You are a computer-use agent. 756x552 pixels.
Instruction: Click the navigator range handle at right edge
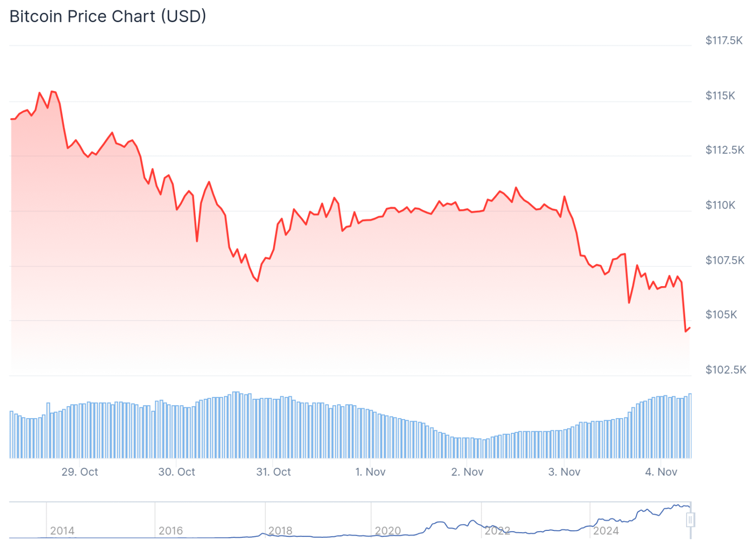691,520
